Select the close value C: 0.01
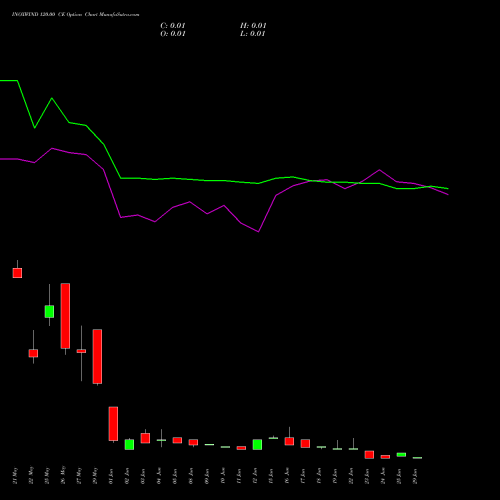 click(173, 26)
